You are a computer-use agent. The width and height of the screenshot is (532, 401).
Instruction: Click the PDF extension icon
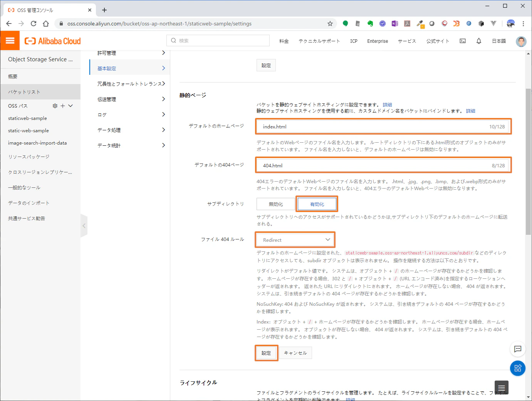[x=407, y=24]
